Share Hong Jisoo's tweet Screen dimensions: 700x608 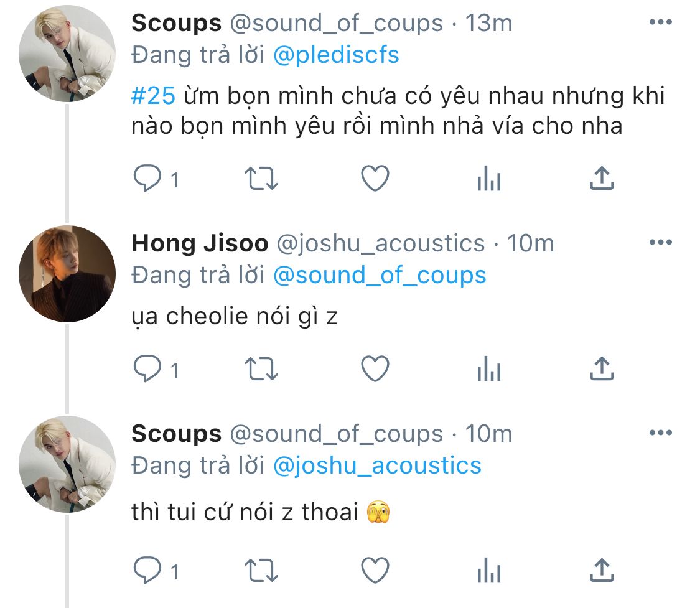(x=602, y=369)
